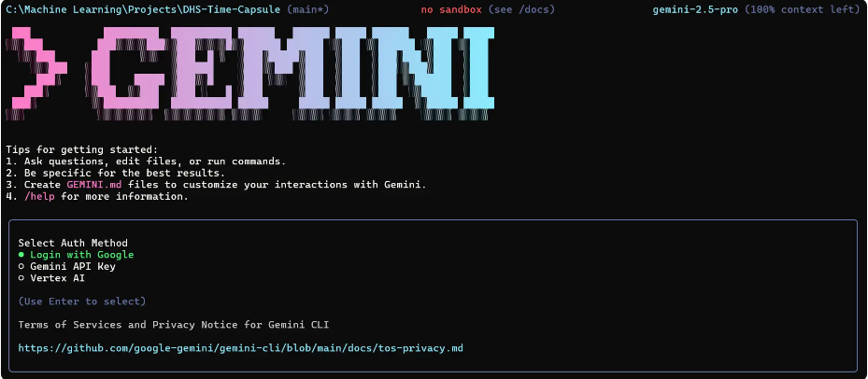868x379 pixels.
Task: Click the red no sandbox status
Action: (x=451, y=10)
